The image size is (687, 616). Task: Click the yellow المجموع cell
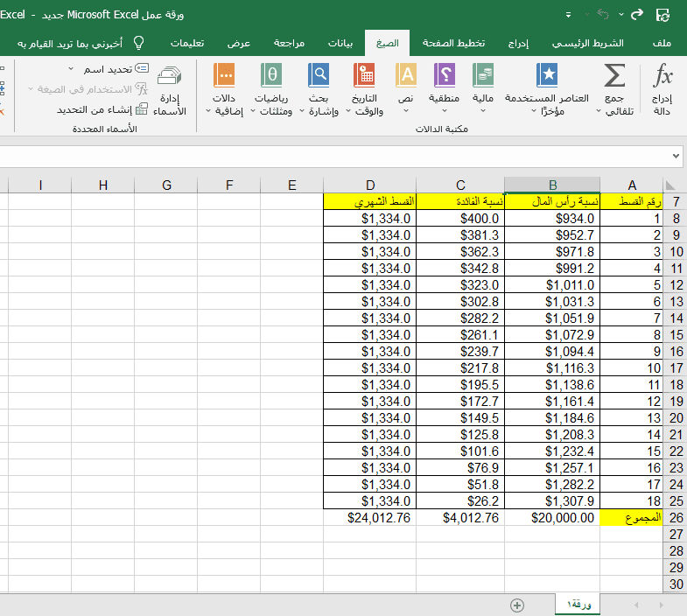[631, 517]
